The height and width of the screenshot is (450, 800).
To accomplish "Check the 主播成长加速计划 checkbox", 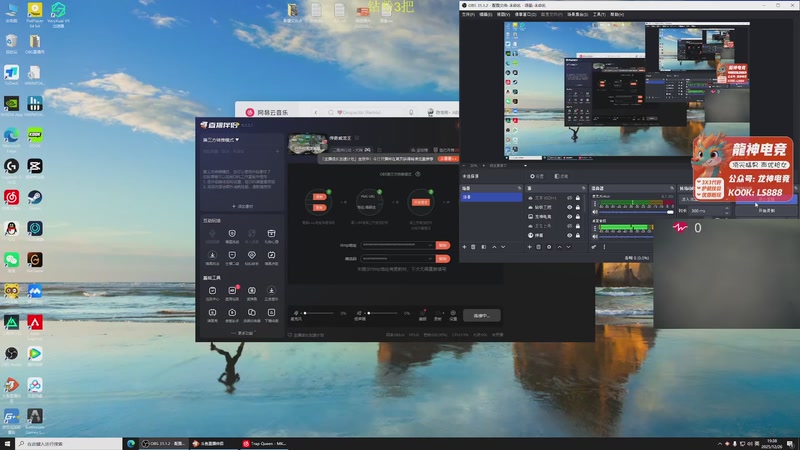I will [290, 335].
